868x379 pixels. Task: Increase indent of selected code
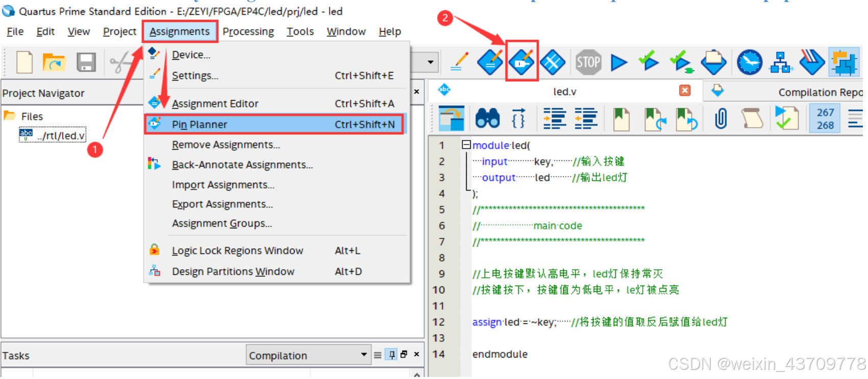coord(554,119)
